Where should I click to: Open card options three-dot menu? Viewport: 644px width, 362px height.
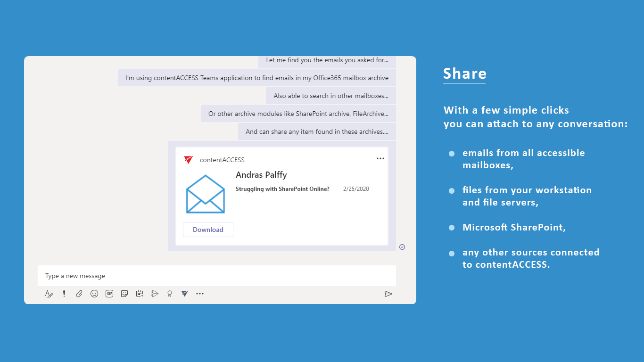click(380, 158)
